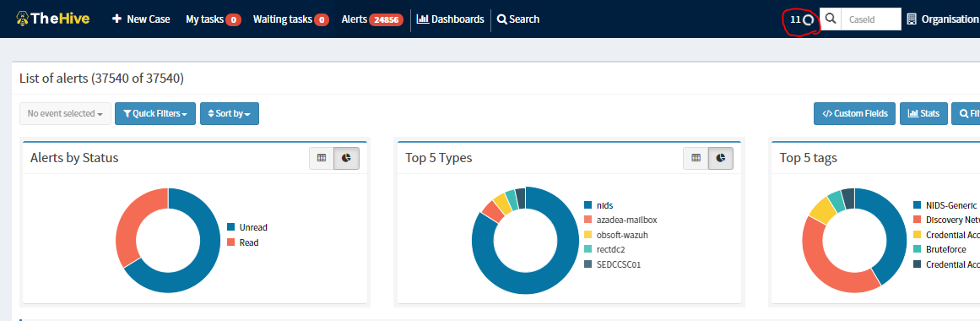Screen dimensions: 980x321
Task: Click the loading spinner next to 11
Action: click(808, 20)
